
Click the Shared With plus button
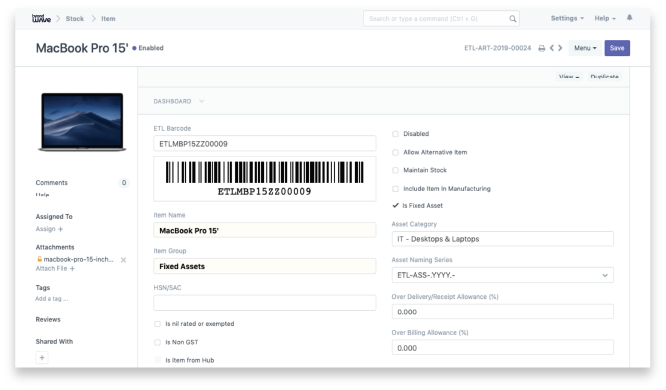42,358
